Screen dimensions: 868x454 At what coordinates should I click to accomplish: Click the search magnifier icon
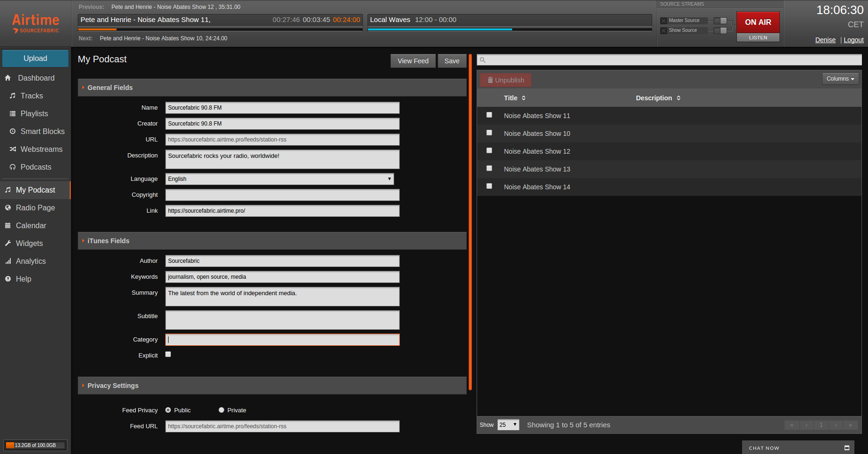click(x=483, y=60)
